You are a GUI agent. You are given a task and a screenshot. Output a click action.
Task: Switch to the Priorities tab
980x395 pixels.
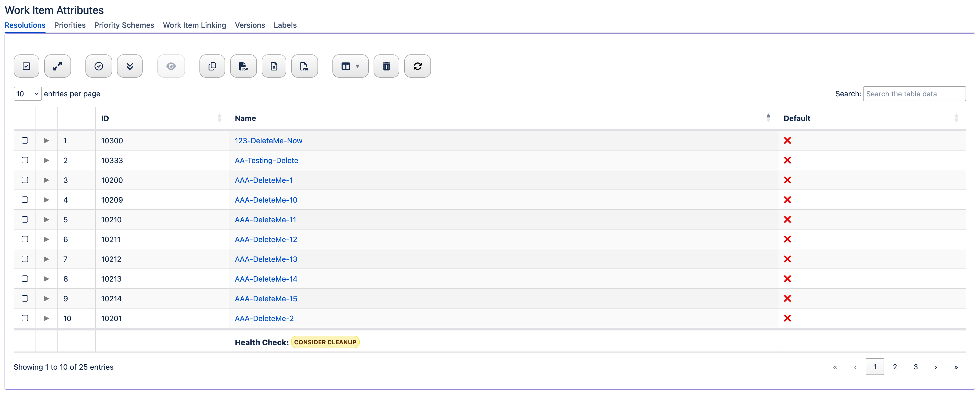click(70, 25)
